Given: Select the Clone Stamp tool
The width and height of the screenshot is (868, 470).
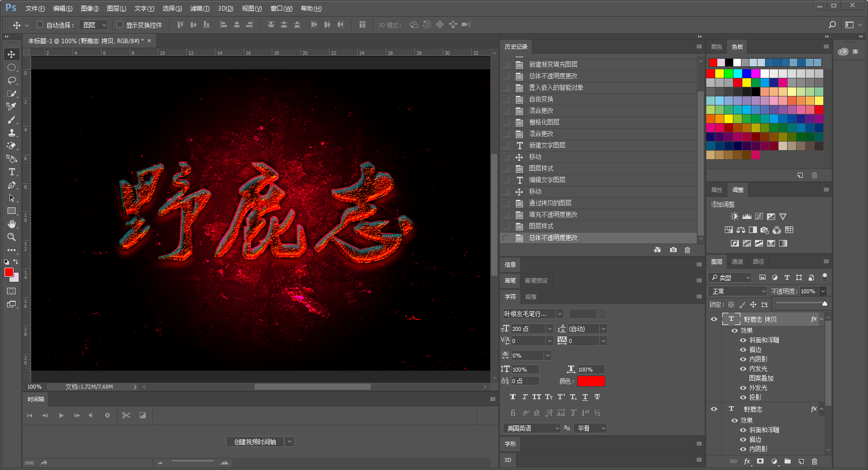Looking at the screenshot, I should point(12,133).
